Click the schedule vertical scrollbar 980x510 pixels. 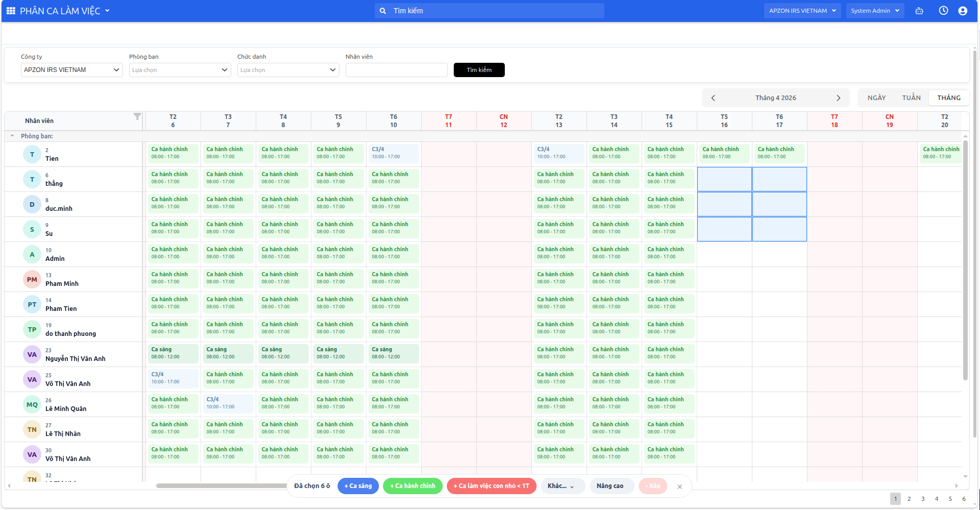click(x=965, y=260)
